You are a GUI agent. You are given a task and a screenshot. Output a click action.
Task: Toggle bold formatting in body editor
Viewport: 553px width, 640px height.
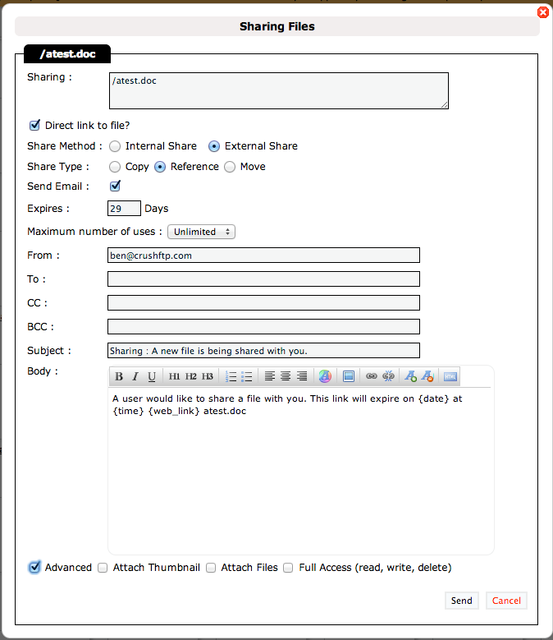tap(119, 376)
